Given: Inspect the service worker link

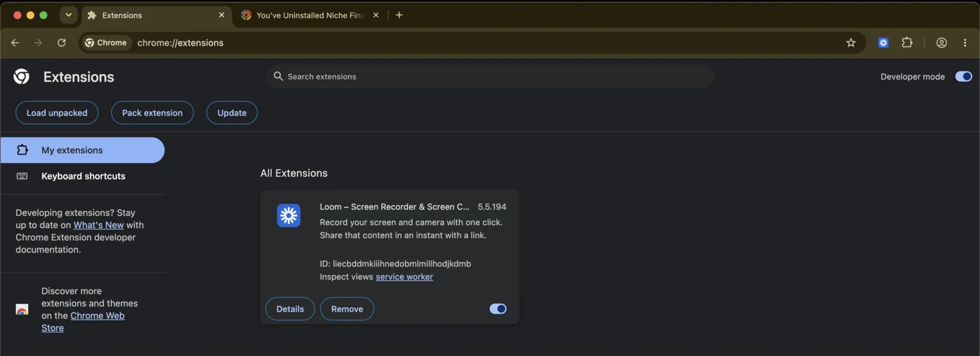Looking at the screenshot, I should pos(404,277).
